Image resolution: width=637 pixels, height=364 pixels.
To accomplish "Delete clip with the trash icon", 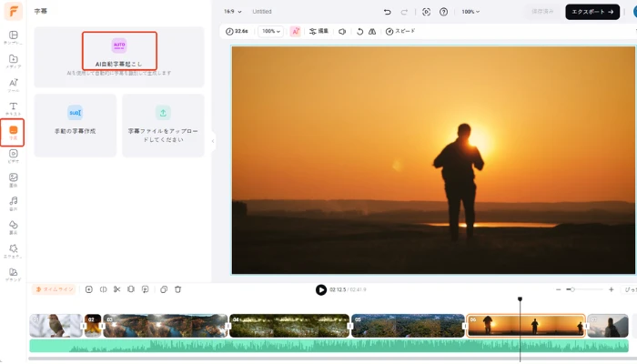I will coord(178,289).
